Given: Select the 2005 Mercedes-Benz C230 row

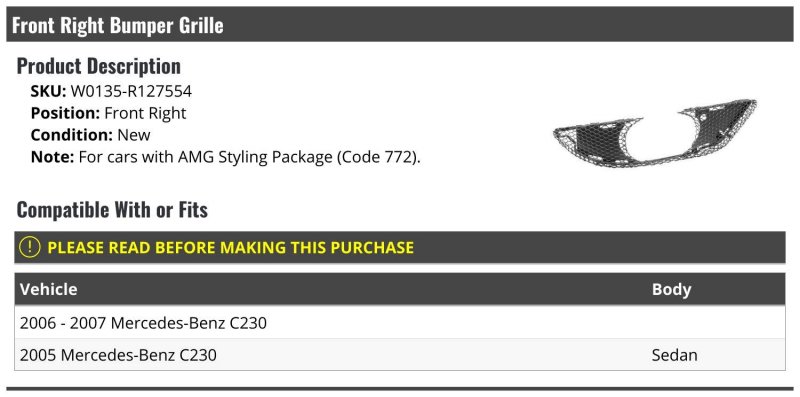Looking at the screenshot, I should tap(399, 355).
